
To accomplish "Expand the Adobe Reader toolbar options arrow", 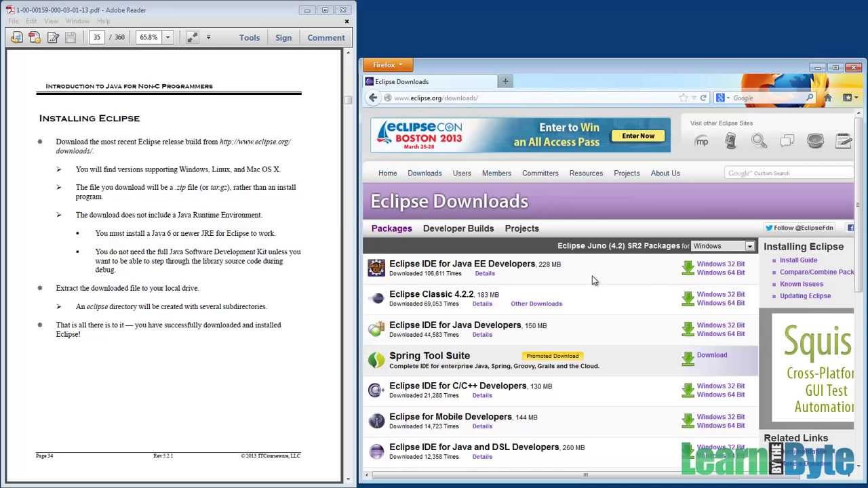I will coord(208,37).
